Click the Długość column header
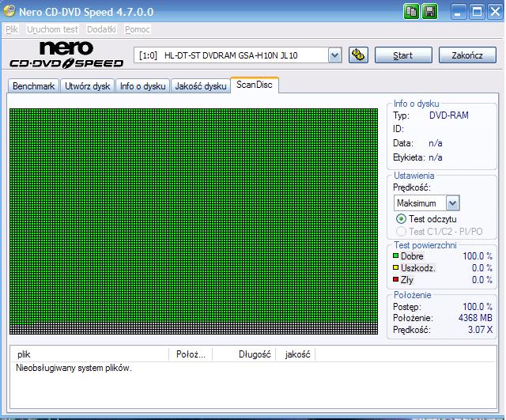The height and width of the screenshot is (420, 506). (x=244, y=354)
